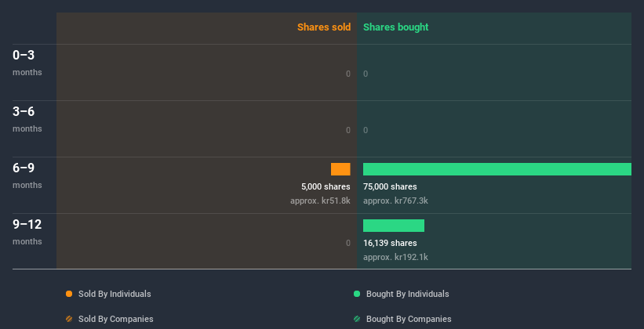This screenshot has height=329, width=644.
Task: Click the sold zero in 0–3 months row
Action: 348,74
